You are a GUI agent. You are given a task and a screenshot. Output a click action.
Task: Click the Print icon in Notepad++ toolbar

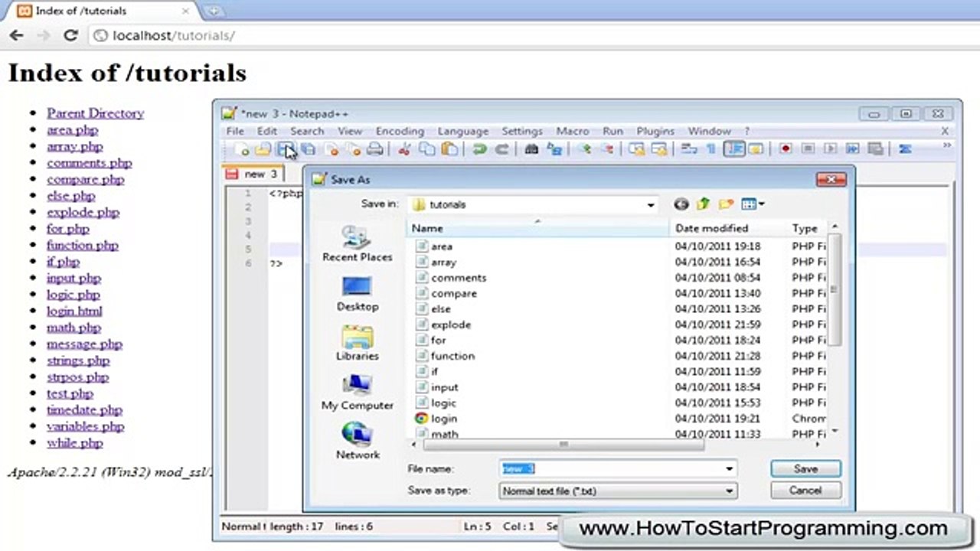coord(375,149)
